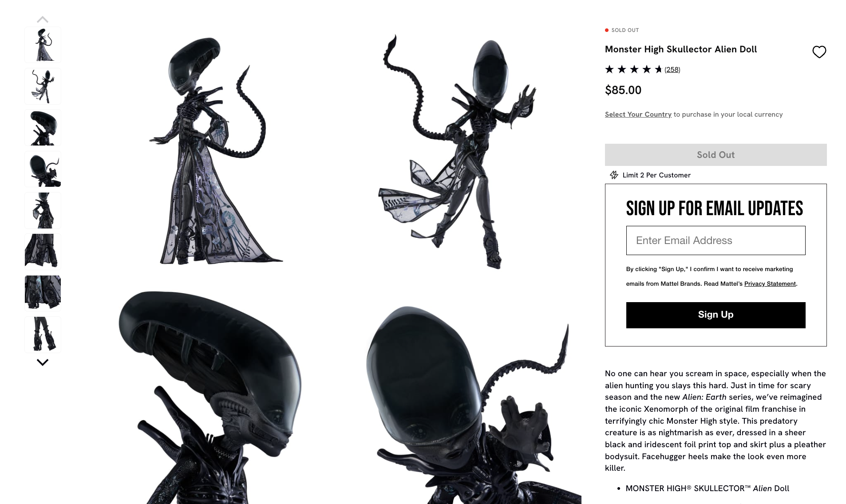Viewport: 846px width, 504px height.
Task: Select second thumbnail of leaping alien pose
Action: pyautogui.click(x=43, y=86)
